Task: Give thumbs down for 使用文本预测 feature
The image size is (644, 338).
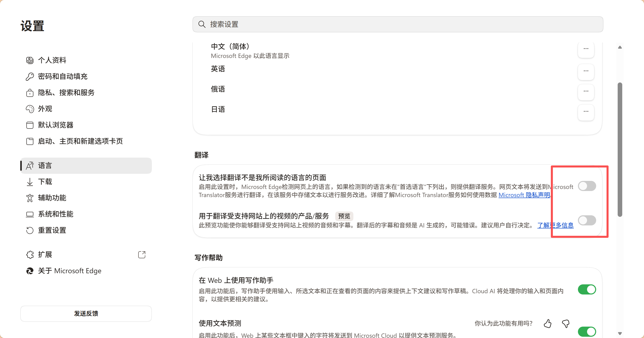Action: click(566, 323)
